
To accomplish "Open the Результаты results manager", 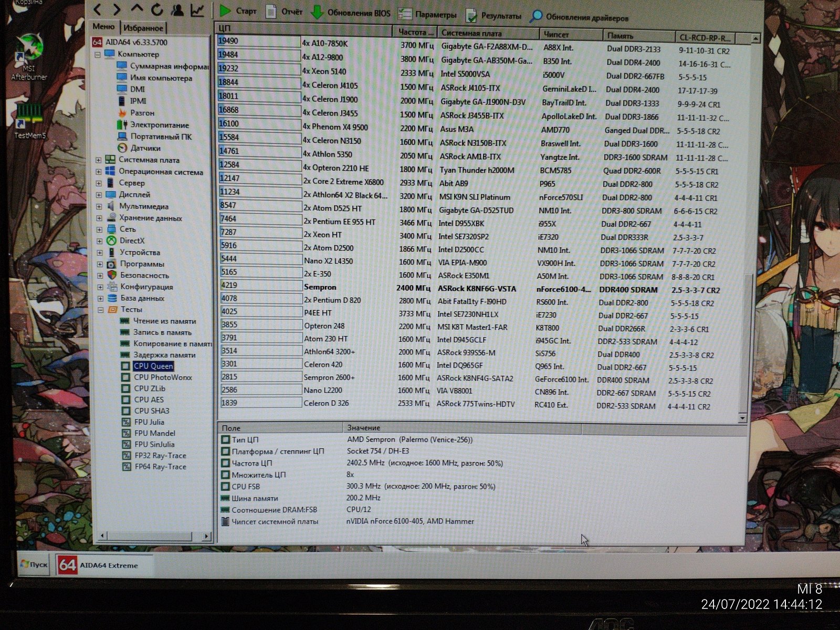I will click(493, 16).
